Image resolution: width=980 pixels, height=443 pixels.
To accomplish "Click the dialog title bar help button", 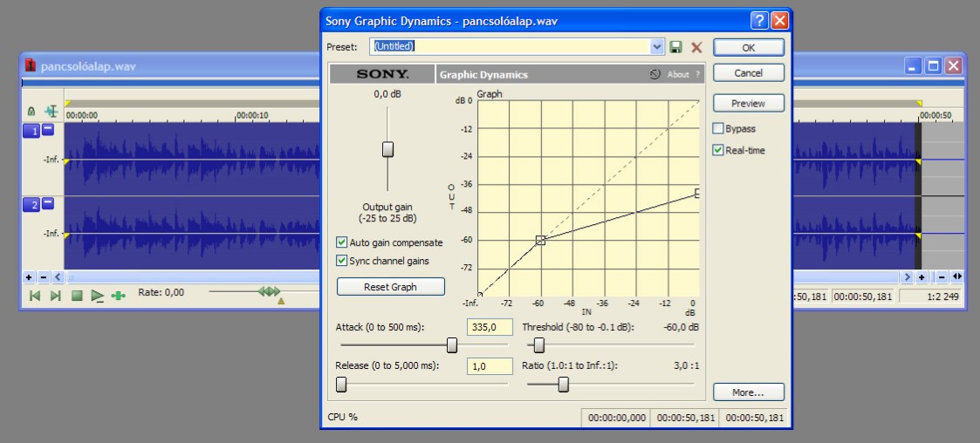I will (759, 21).
